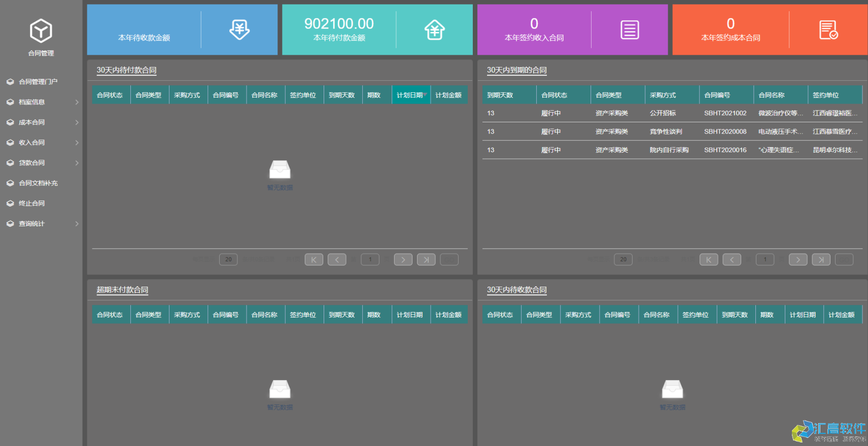Viewport: 868px width, 446px height.
Task: Go to previous page in 30天内到期的合同 pager
Action: [732, 260]
